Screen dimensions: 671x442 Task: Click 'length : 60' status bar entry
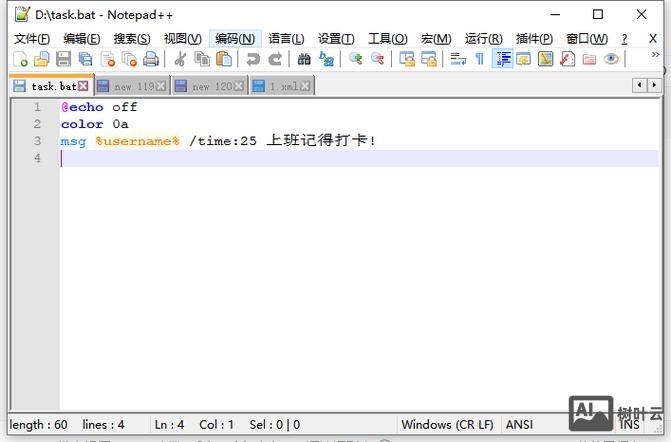tap(38, 425)
